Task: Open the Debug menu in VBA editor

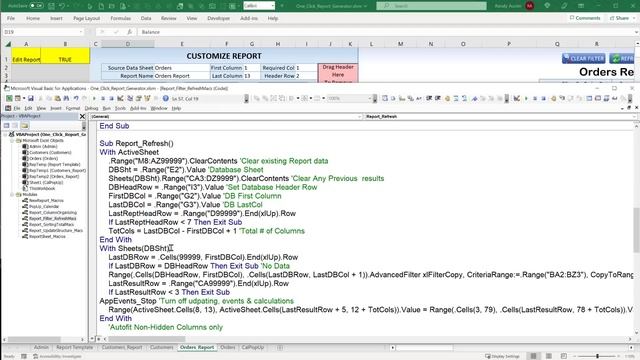Action: (x=91, y=108)
